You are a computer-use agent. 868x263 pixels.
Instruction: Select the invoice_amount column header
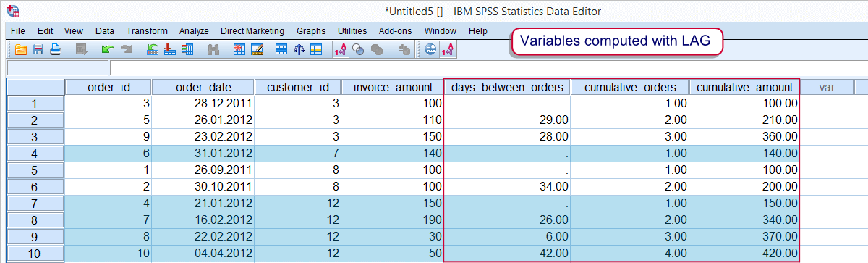click(392, 87)
